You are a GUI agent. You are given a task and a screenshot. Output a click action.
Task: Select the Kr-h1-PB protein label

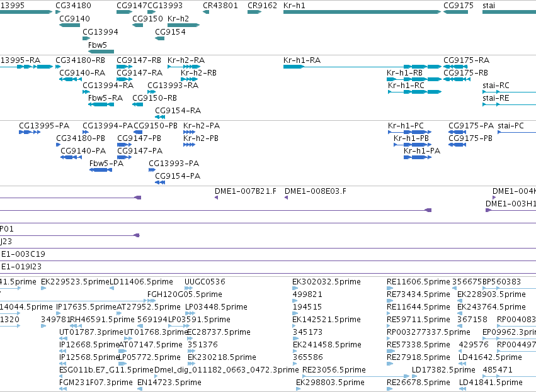click(x=411, y=138)
